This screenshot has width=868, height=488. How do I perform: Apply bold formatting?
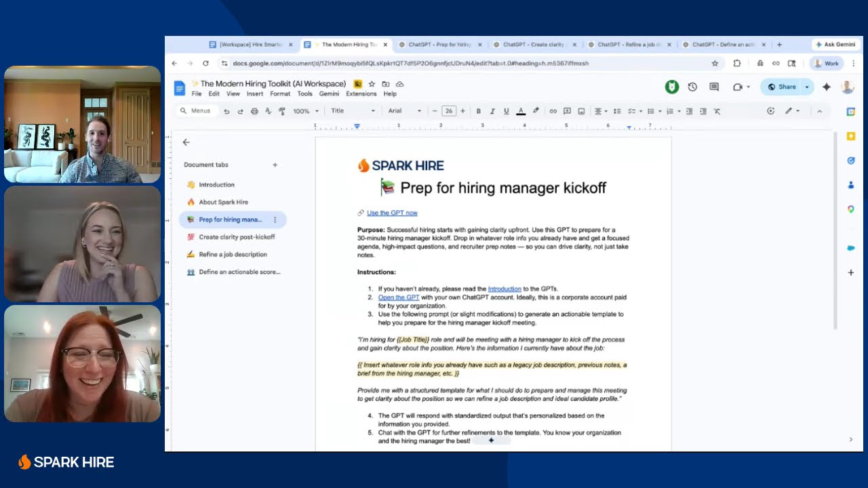pos(478,111)
